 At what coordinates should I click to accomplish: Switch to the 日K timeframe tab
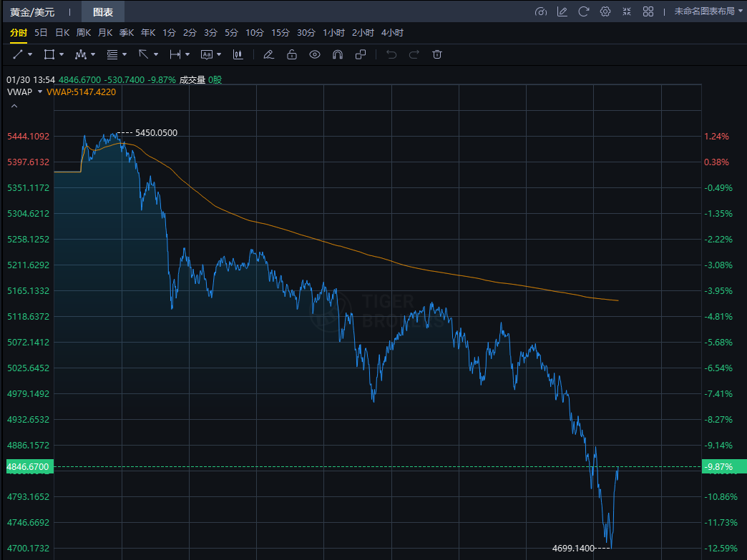(x=62, y=33)
